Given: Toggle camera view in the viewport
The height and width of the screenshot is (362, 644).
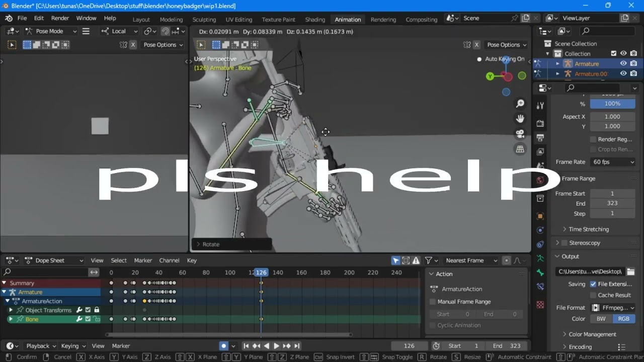Looking at the screenshot, I should [x=520, y=134].
